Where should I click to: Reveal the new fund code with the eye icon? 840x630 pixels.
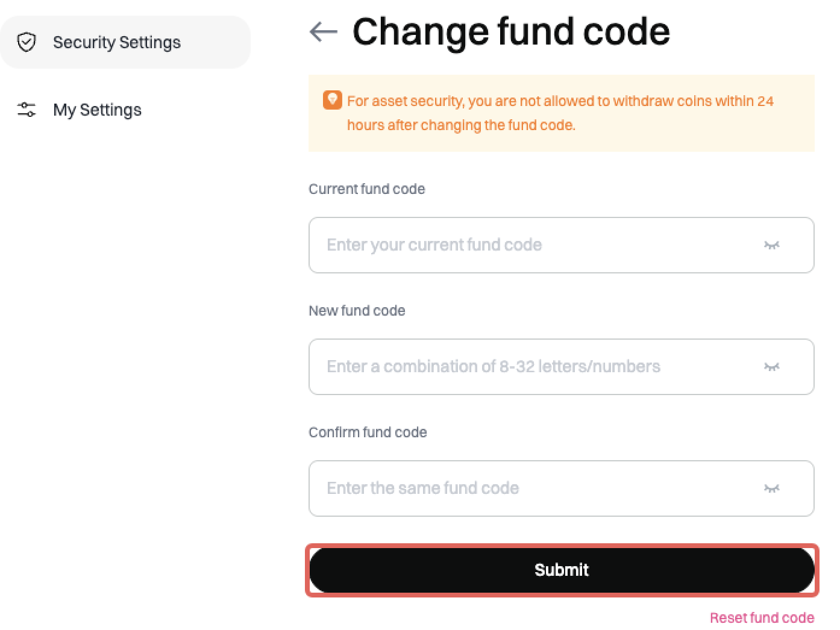[771, 367]
